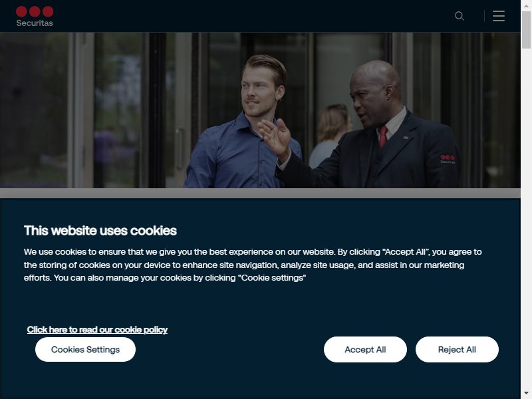Image resolution: width=532 pixels, height=399 pixels.
Task: Click the vertical scrollbar thumb
Action: coord(526,30)
